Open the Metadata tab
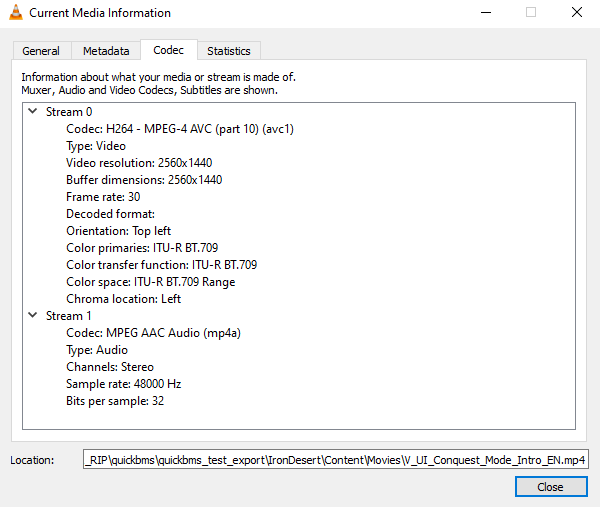Screen dimensions: 600x507 106,51
